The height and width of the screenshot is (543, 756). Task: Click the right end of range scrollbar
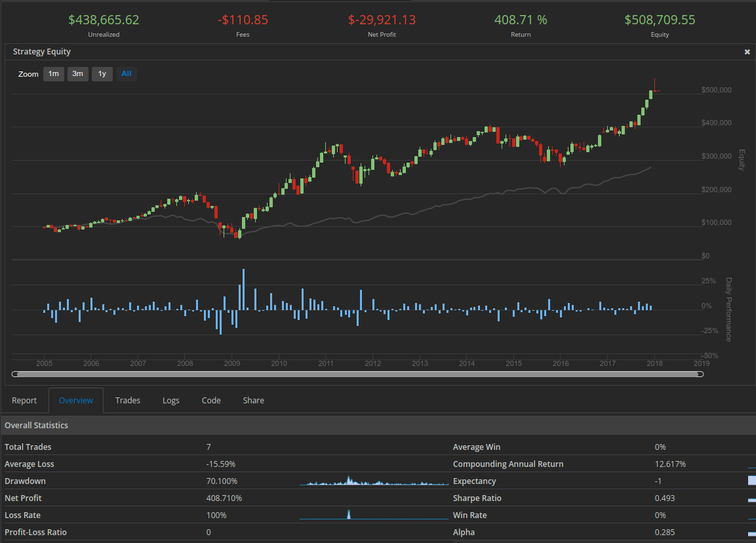pos(700,374)
